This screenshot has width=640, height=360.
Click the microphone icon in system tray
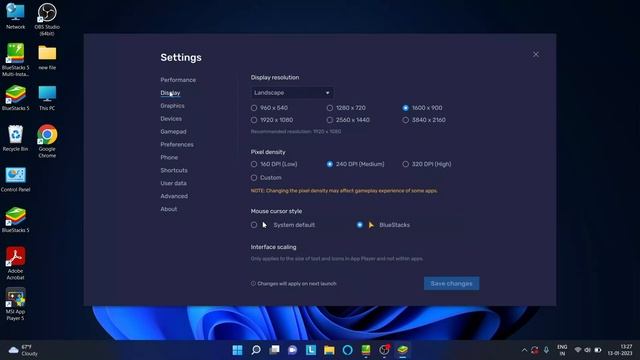tap(546, 350)
